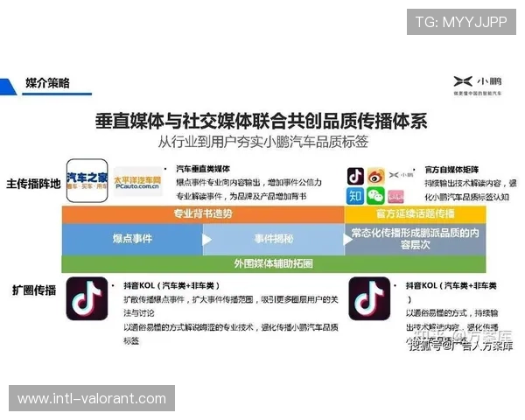Click the Weibo icon

(375, 176)
